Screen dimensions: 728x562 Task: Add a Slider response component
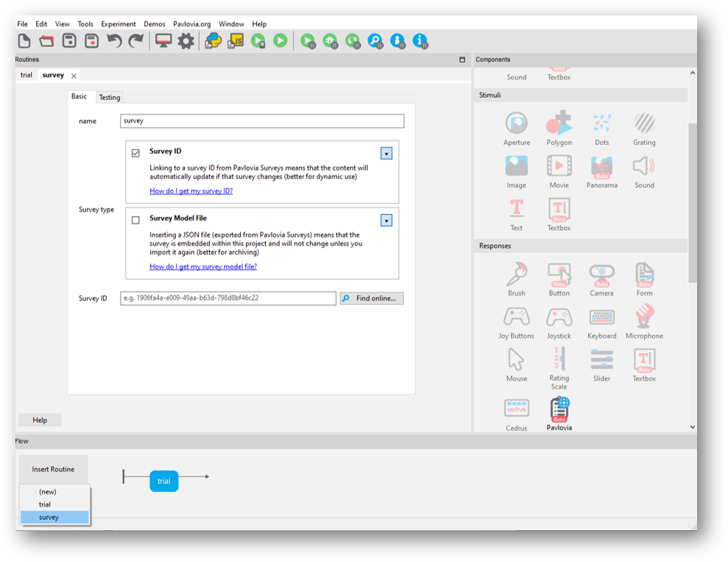tap(601, 365)
